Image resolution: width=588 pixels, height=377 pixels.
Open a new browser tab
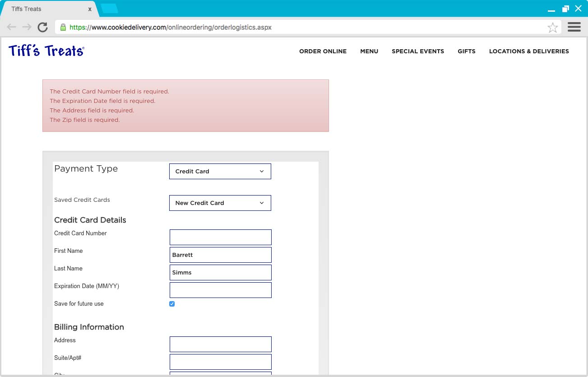(109, 8)
